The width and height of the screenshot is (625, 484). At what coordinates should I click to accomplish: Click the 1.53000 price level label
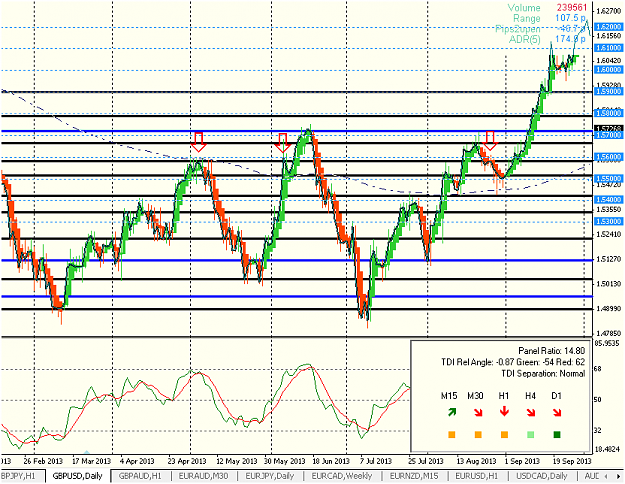tap(607, 221)
